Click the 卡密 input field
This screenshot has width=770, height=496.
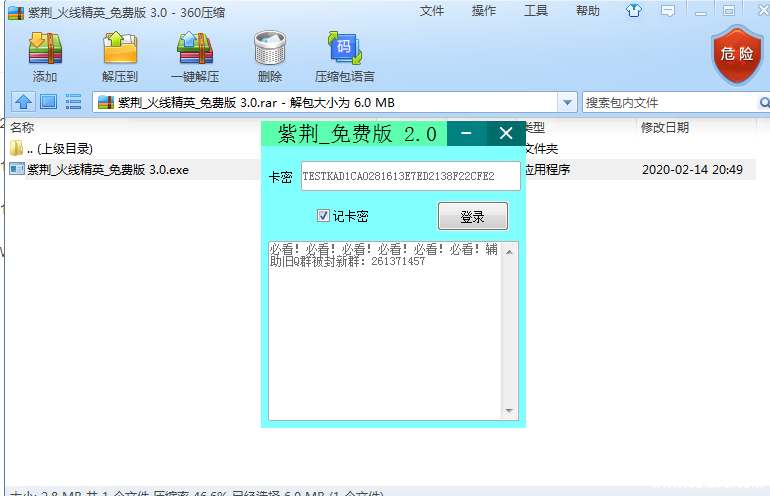(411, 176)
